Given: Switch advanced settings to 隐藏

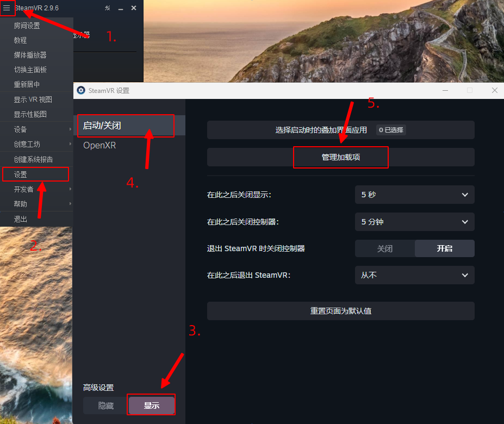Looking at the screenshot, I should [x=105, y=406].
